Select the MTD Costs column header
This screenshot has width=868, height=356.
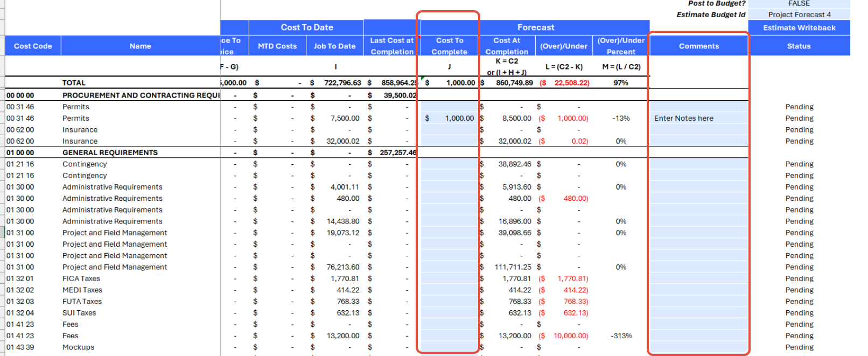pyautogui.click(x=277, y=46)
